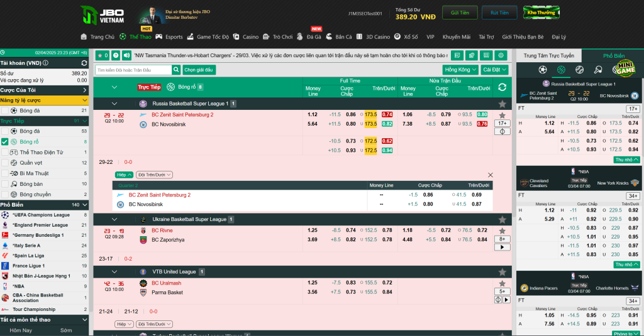Open the Mini Game badge
The height and width of the screenshot is (336, 644).
(625, 68)
